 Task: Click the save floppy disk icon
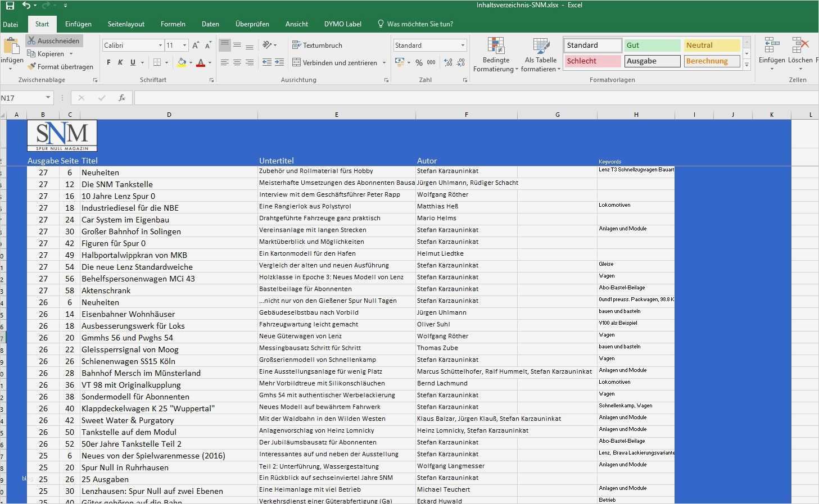tap(10, 6)
